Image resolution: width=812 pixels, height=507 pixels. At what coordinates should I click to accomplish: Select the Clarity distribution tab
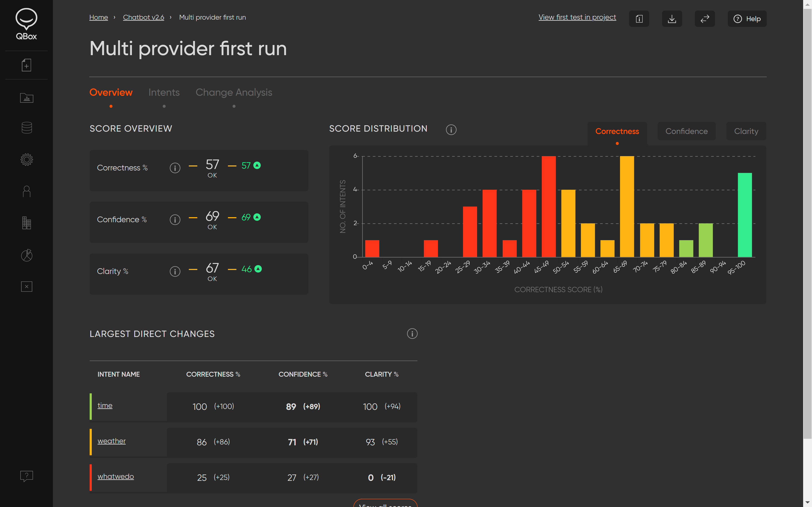pos(746,131)
